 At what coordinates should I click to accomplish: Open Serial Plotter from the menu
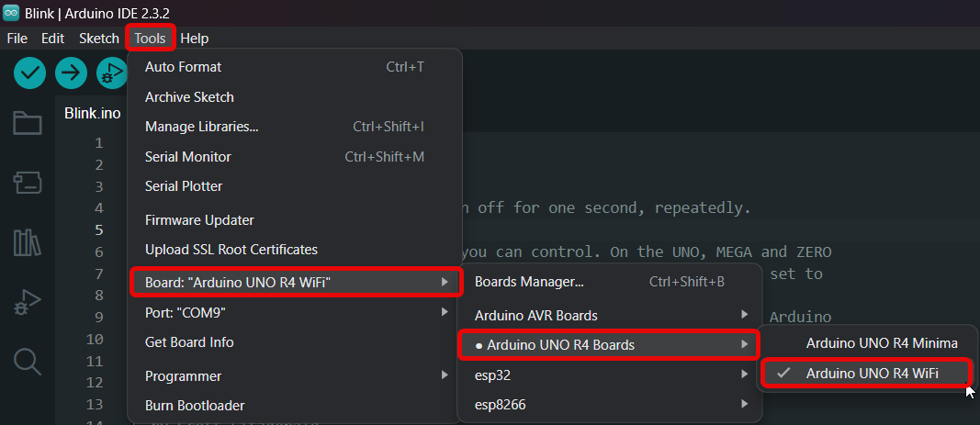click(x=295, y=186)
